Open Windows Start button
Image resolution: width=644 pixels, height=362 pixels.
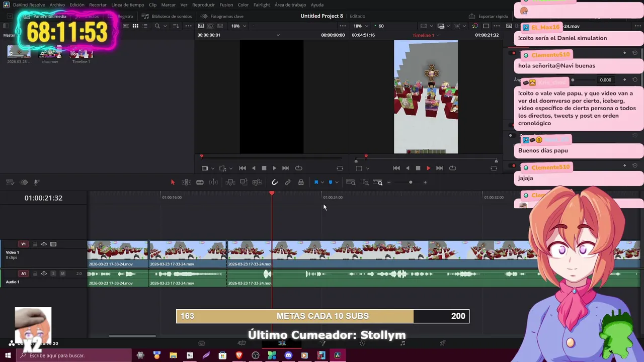(x=8, y=355)
